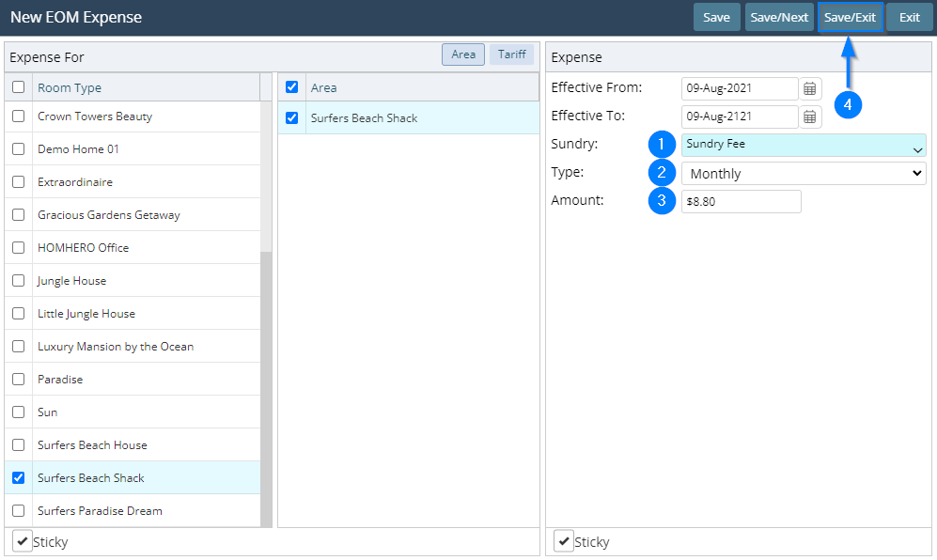Check the Crown Towers Beauty room type
Viewport: 937px width, 560px height.
tap(18, 117)
